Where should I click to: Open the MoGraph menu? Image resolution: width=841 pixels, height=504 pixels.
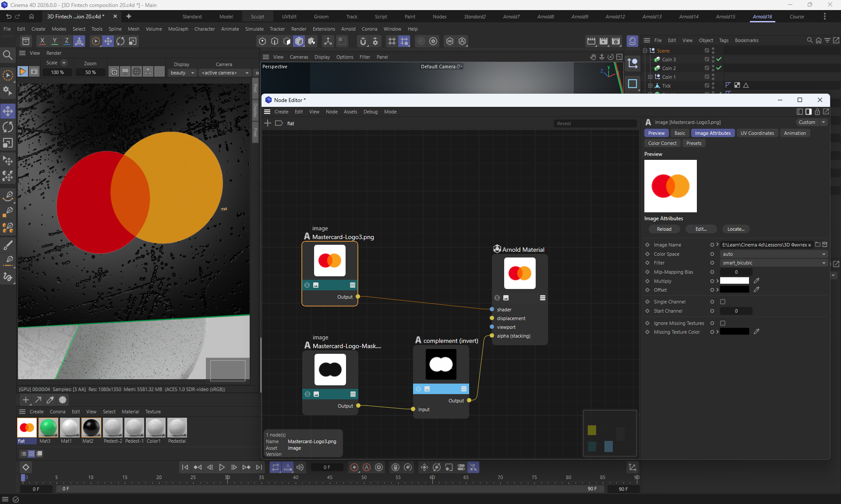point(178,29)
